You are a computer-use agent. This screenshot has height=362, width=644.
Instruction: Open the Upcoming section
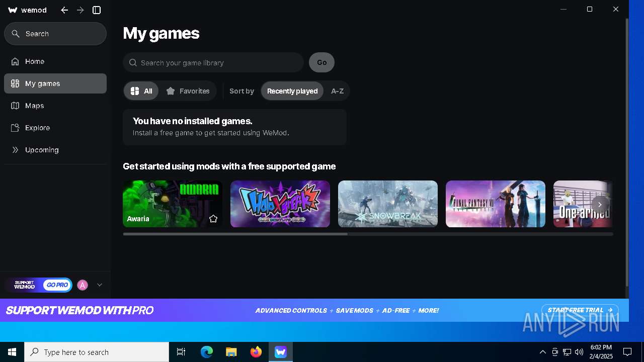55,150
